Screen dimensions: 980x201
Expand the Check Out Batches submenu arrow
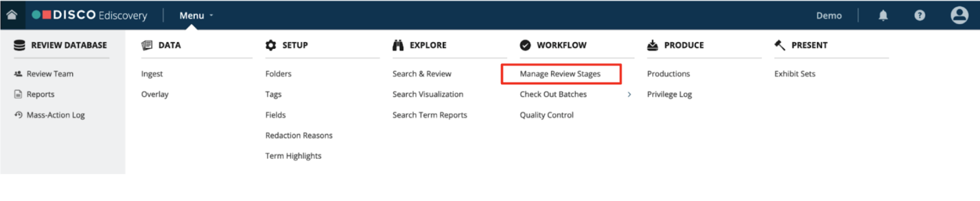point(629,94)
